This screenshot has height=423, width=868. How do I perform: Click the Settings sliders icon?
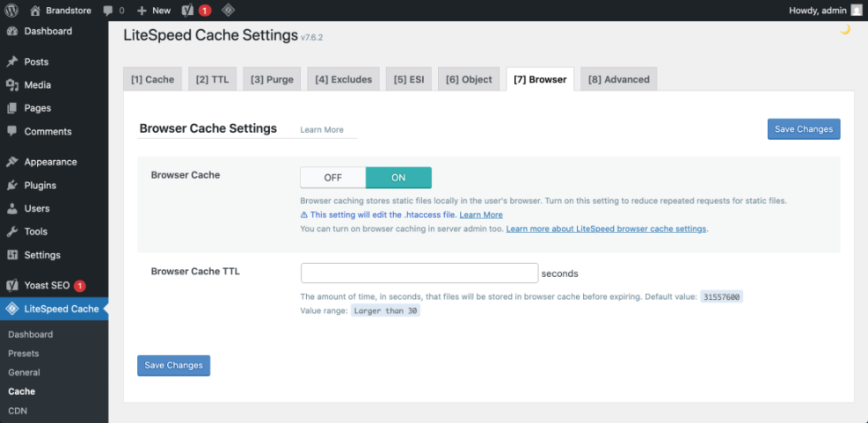coord(12,255)
